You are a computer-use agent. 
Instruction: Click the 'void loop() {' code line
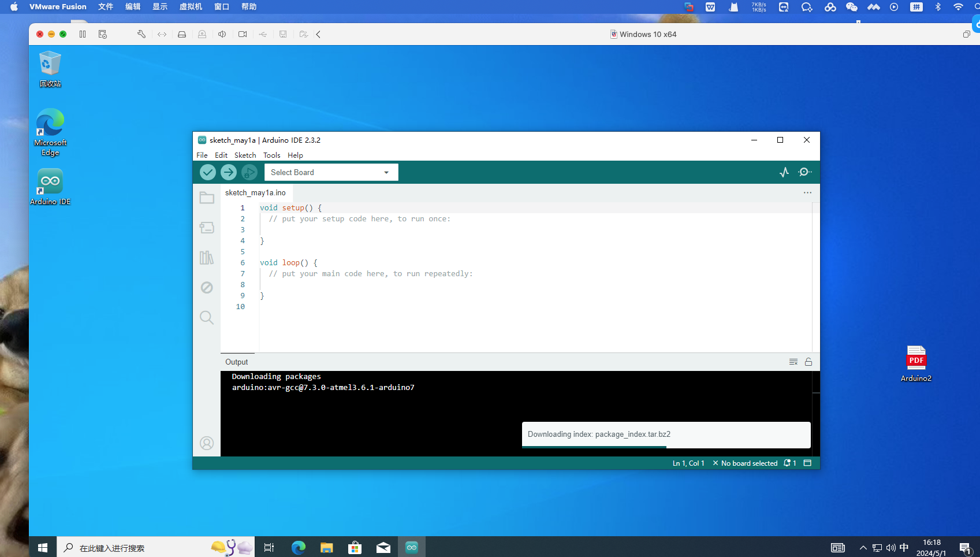[x=289, y=263]
